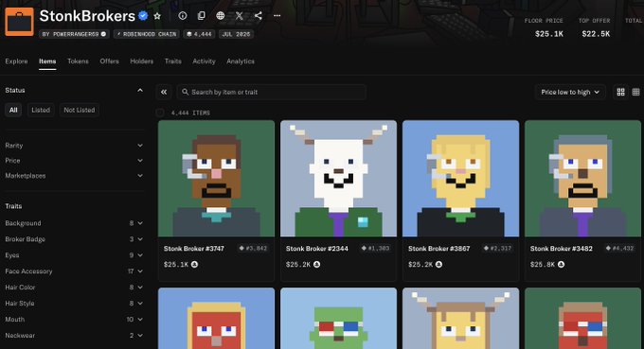This screenshot has height=349, width=644.
Task: Click the 4,444 item count badge
Action: pyautogui.click(x=199, y=34)
